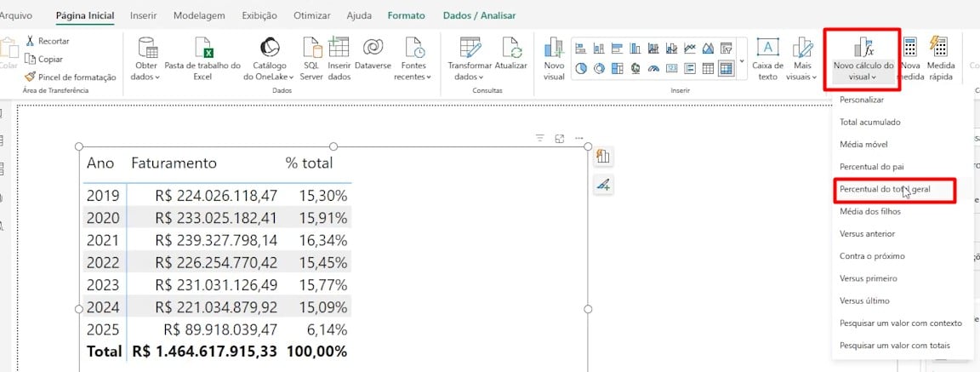Click the focus mode icon on visual
The height and width of the screenshot is (372, 980).
(x=560, y=138)
